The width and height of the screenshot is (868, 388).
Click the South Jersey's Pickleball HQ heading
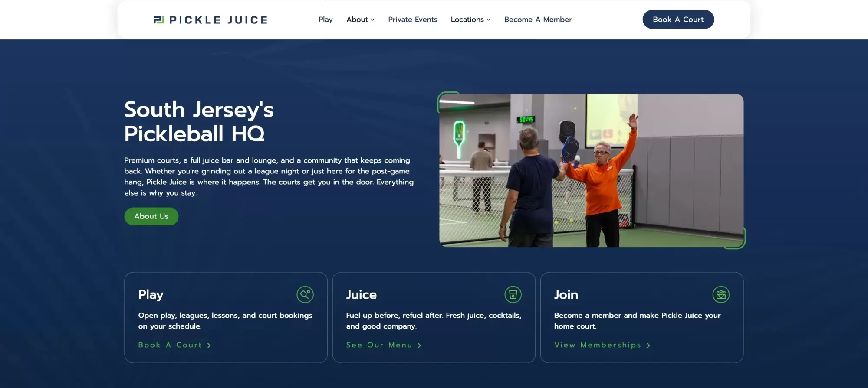click(199, 121)
